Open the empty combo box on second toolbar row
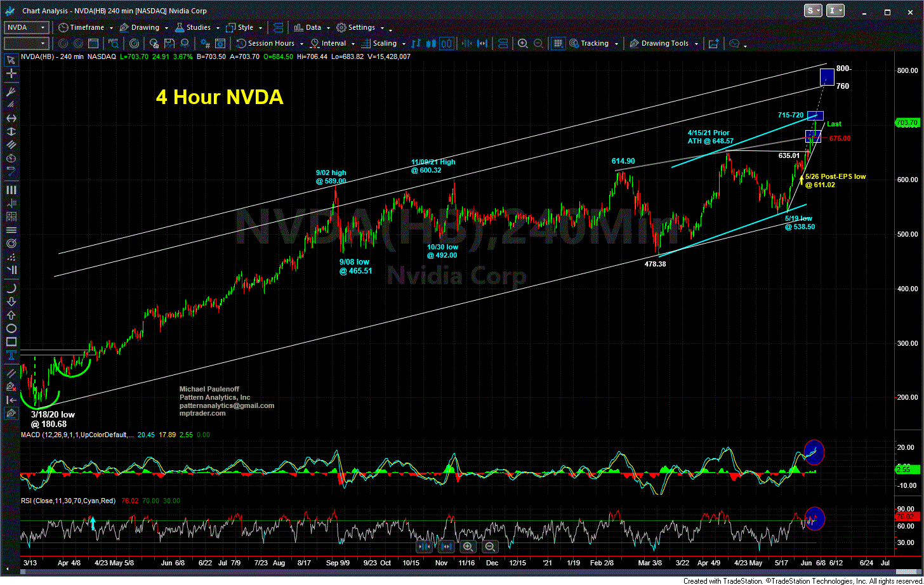Image resolution: width=924 pixels, height=585 pixels. pos(27,43)
